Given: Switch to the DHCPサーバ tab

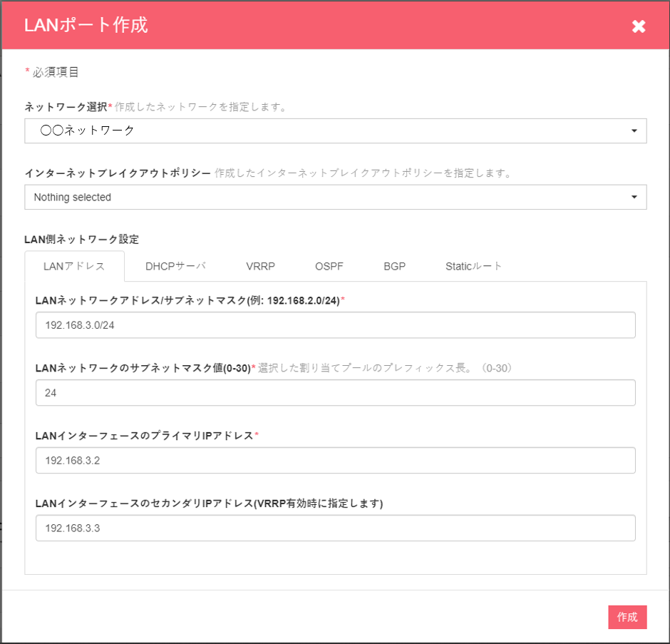Looking at the screenshot, I should coord(175,267).
